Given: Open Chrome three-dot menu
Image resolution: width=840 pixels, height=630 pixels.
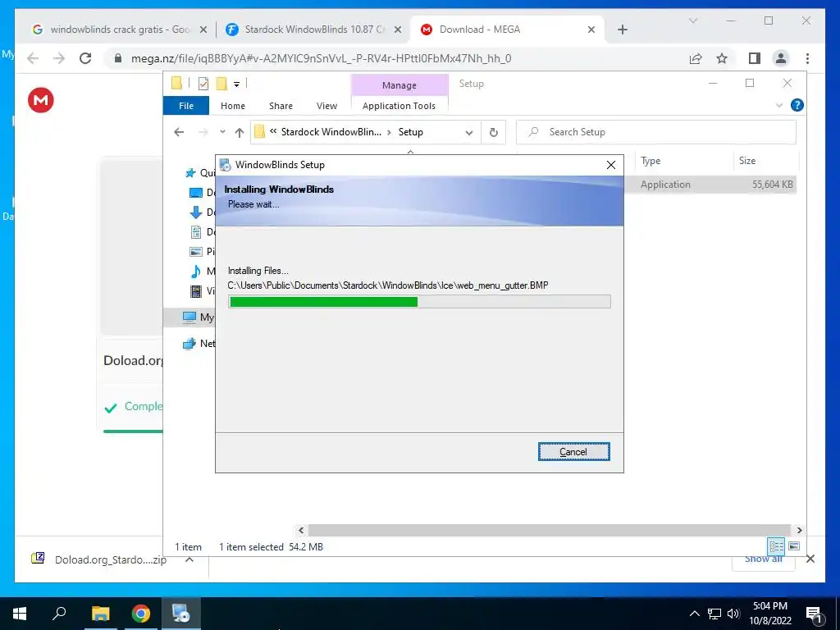Looking at the screenshot, I should coord(807,58).
